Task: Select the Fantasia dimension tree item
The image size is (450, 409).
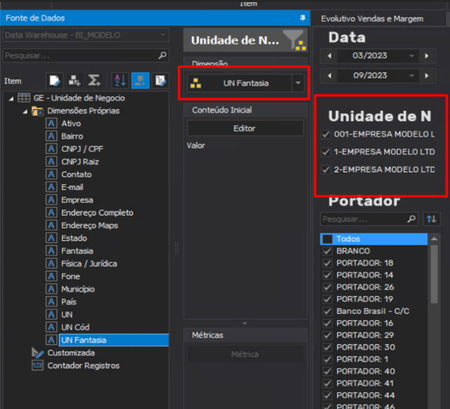Action: [77, 251]
